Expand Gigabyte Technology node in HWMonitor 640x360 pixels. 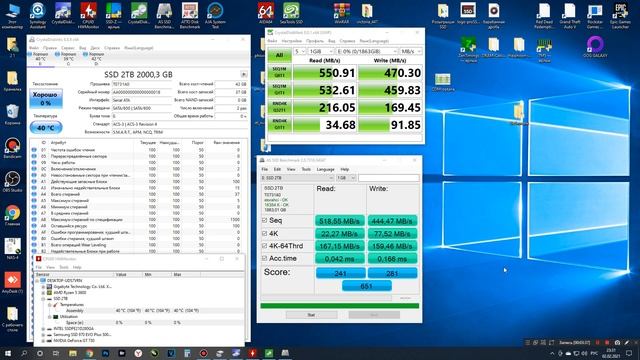[x=43, y=287]
